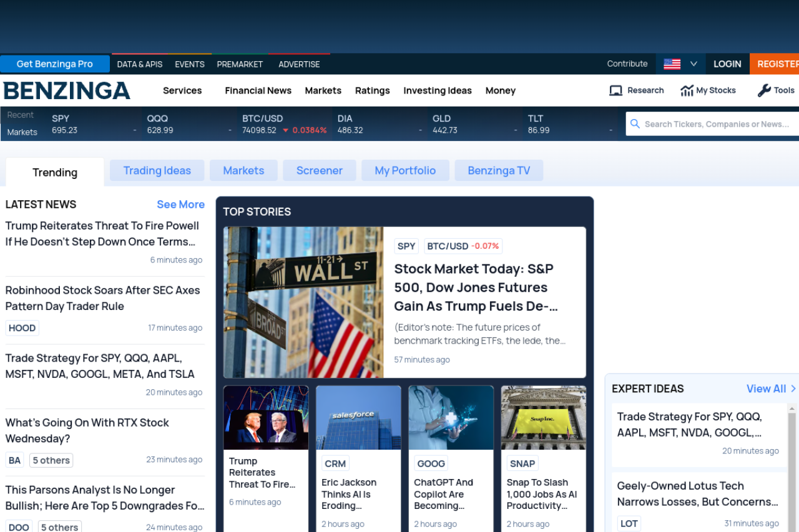Screen dimensions: 799x532
Task: Click the Research link text
Action: 645,90
